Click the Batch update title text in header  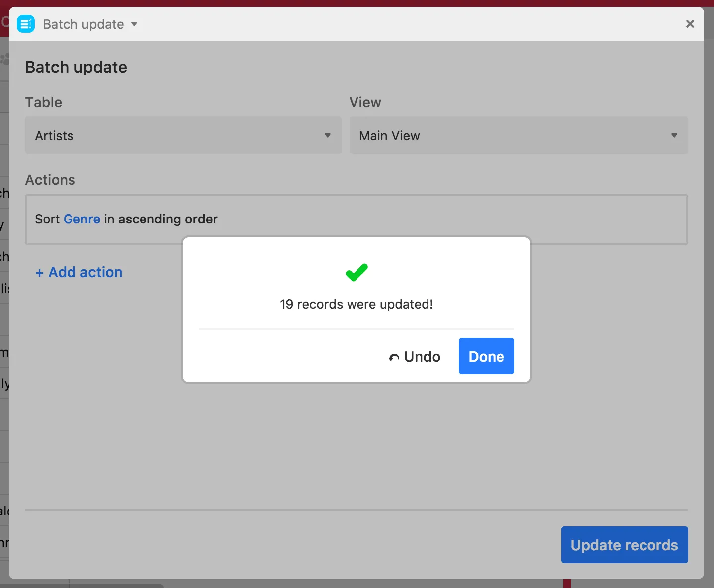[x=83, y=24]
